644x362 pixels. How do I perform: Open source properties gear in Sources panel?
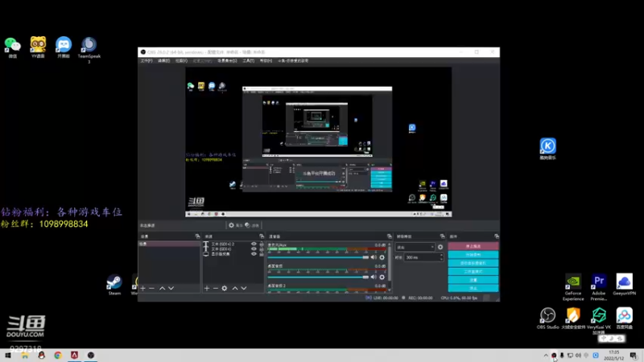click(225, 288)
